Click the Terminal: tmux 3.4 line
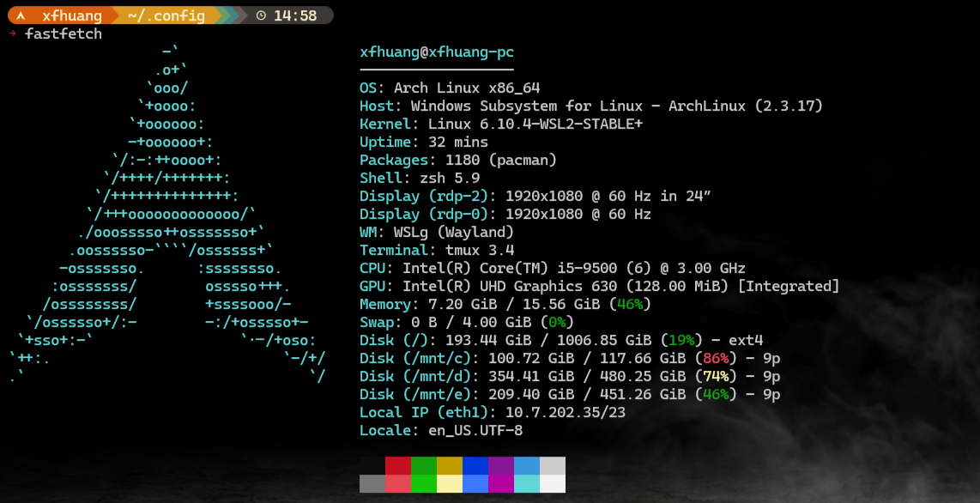980x503 pixels. [x=437, y=251]
